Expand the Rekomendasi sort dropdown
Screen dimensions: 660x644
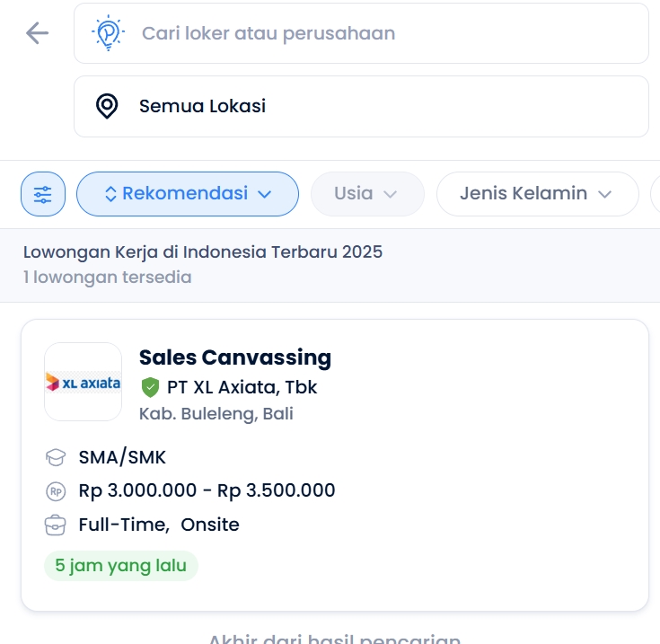click(x=188, y=194)
